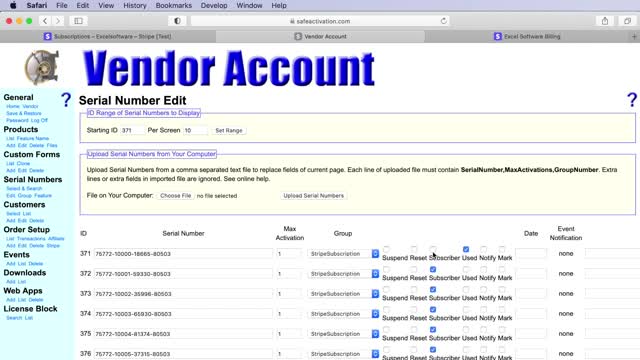Image resolution: width=640 pixels, height=360 pixels.
Task: Open the Clone link under Custom Forms
Action: click(23, 163)
